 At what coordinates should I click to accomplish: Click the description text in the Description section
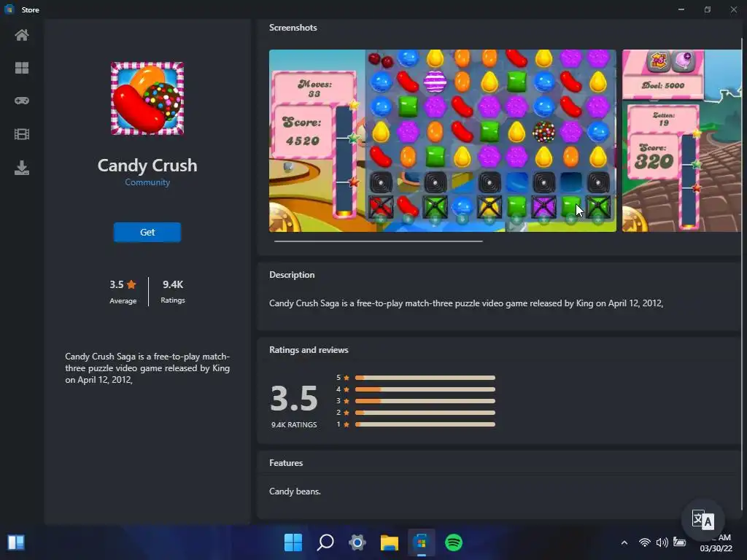tap(466, 303)
